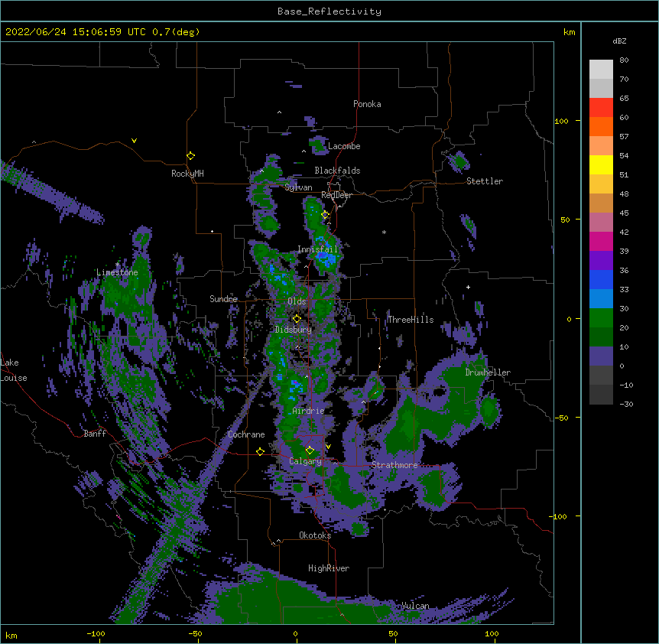Click the HighRiver label
Image resolution: width=659 pixels, height=644 pixels.
(x=329, y=568)
